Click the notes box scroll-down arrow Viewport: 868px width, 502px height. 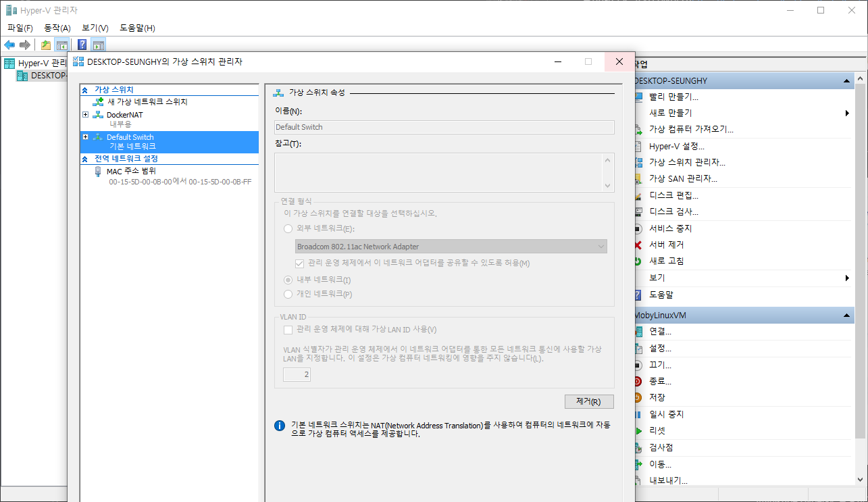[607, 186]
